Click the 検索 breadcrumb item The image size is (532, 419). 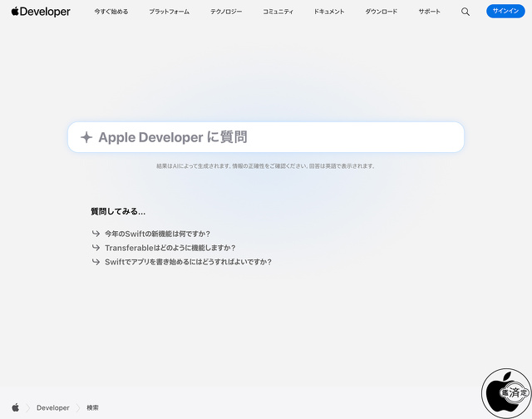click(x=92, y=407)
